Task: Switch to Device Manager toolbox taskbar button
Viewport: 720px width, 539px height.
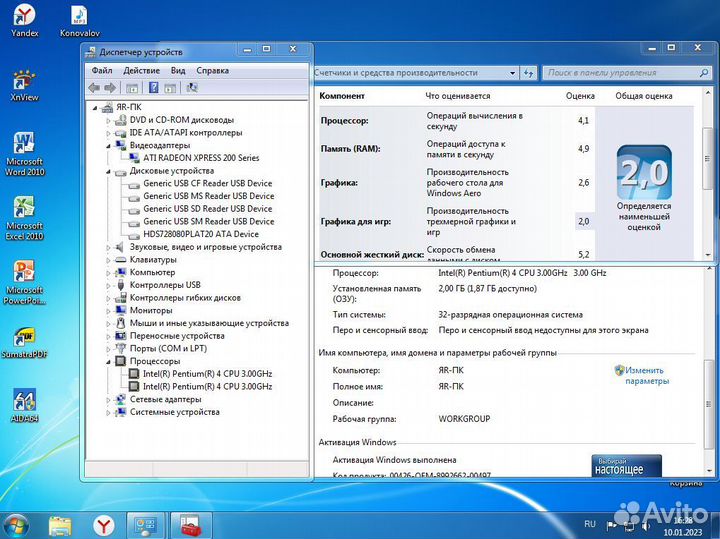Action: pyautogui.click(x=191, y=526)
